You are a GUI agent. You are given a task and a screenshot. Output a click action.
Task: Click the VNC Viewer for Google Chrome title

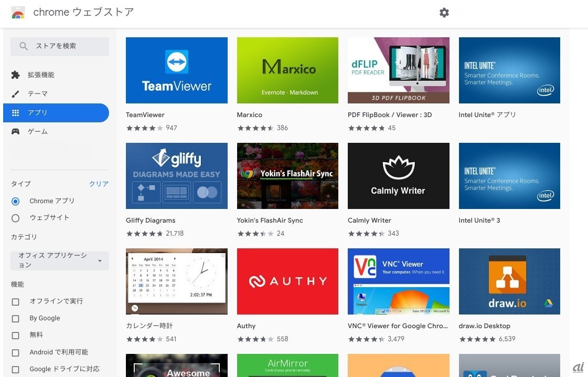click(398, 326)
